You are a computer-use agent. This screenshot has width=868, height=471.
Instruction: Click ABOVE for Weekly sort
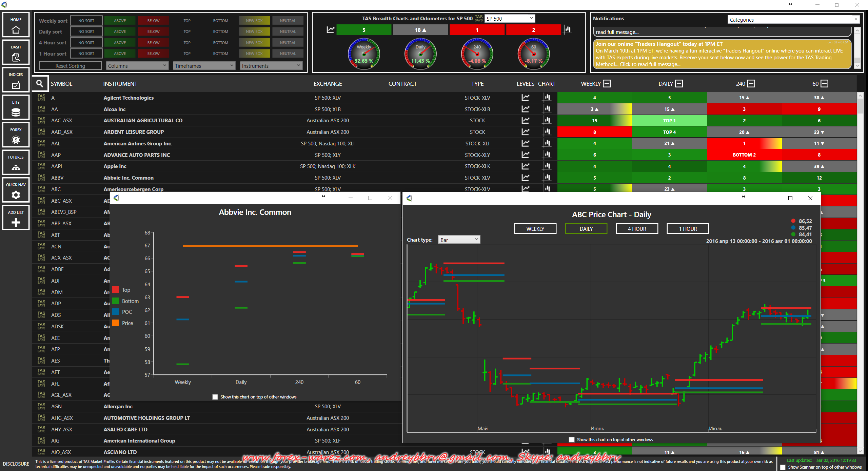[x=120, y=21]
